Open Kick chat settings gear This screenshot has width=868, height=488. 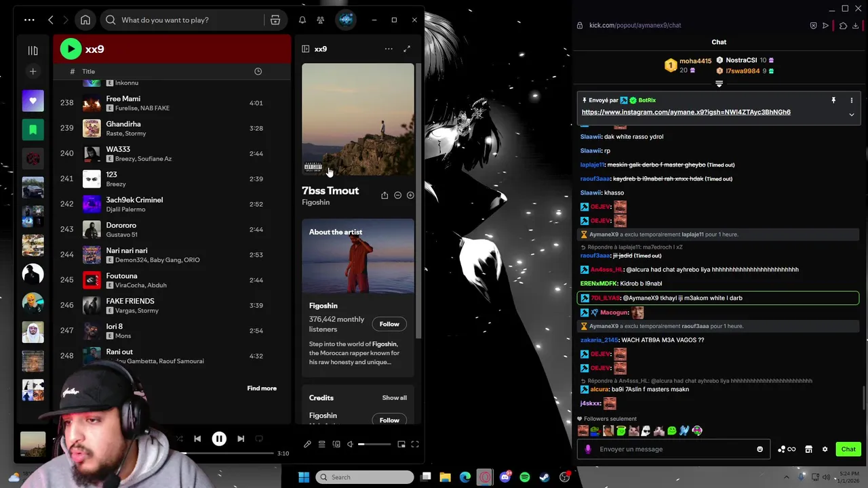coord(825,449)
